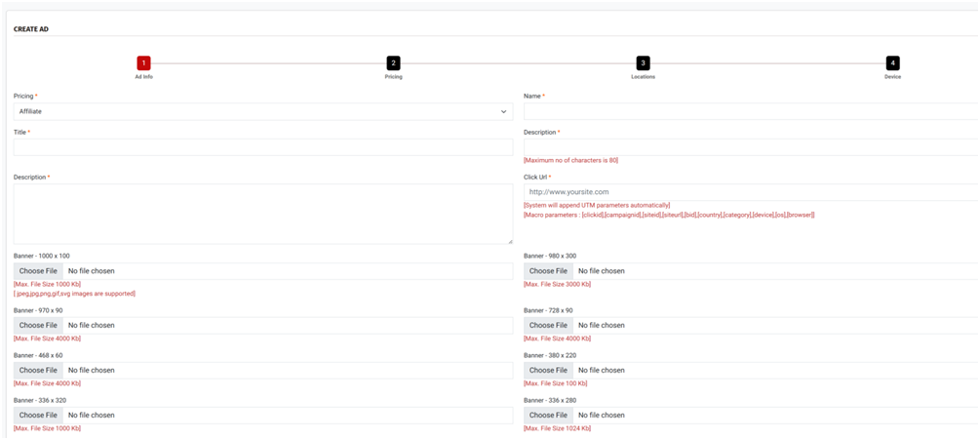Viewport: 980px width, 440px height.
Task: Choose File for Banner 970 x 90
Action: pos(38,325)
